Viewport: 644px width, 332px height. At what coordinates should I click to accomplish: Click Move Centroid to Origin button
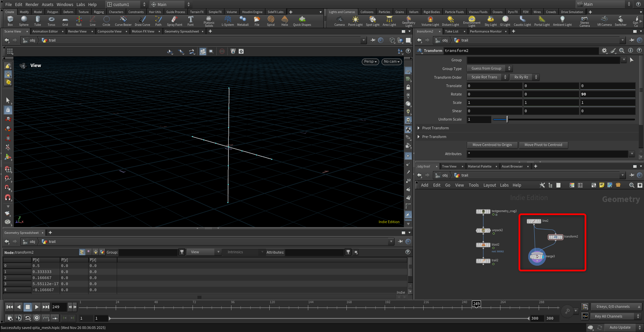pos(492,145)
